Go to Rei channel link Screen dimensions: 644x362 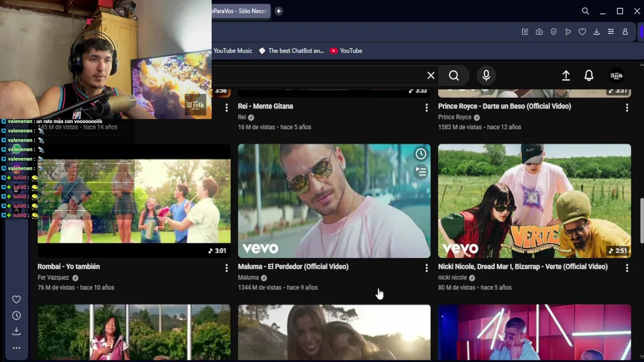tap(242, 117)
